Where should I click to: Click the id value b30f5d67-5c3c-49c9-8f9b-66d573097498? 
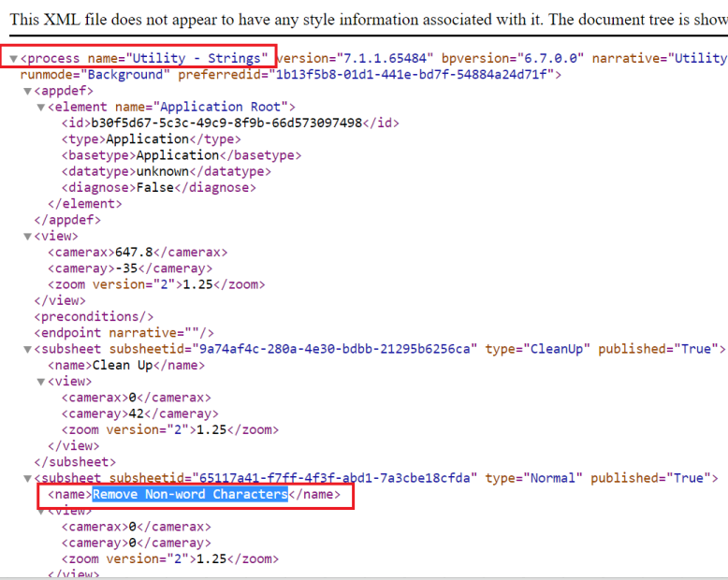click(226, 123)
